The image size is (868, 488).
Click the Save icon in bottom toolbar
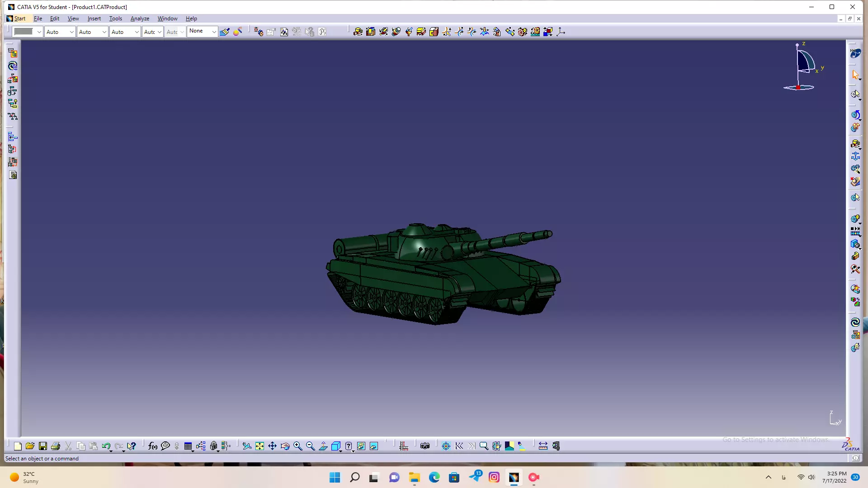[x=43, y=446]
